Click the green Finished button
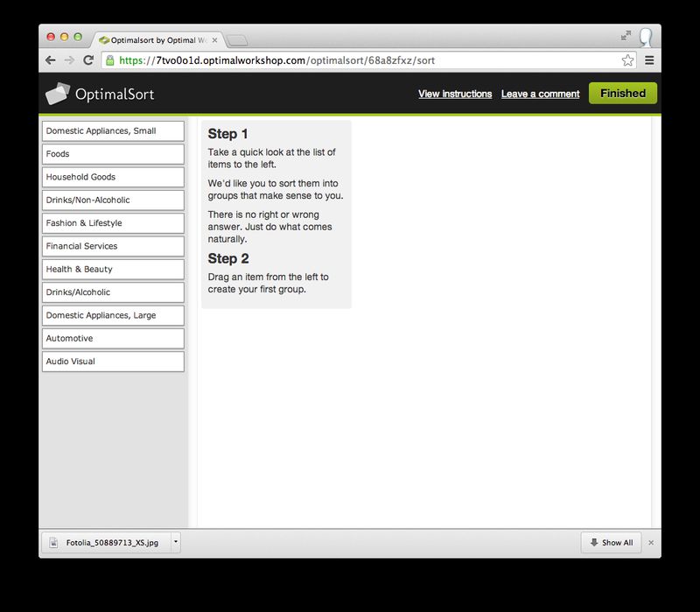The width and height of the screenshot is (700, 612). point(622,94)
